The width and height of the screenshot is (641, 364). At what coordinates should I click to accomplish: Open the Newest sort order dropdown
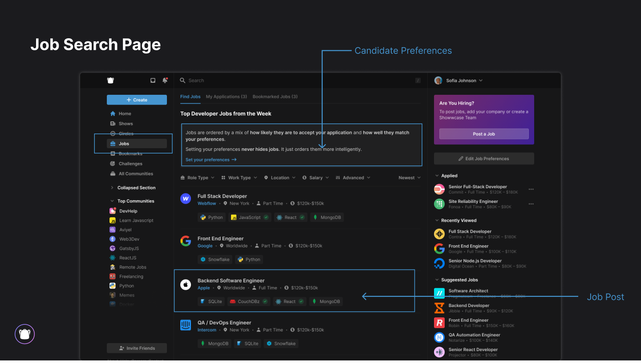click(x=409, y=177)
